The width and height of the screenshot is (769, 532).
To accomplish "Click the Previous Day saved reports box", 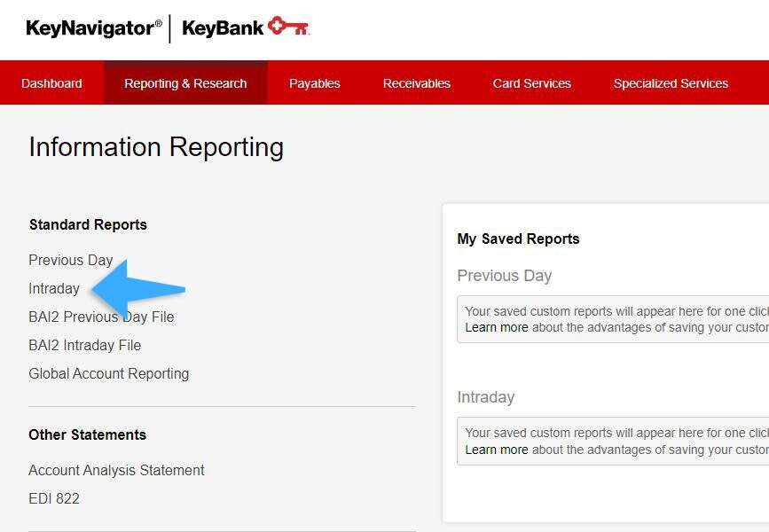I will (x=612, y=319).
